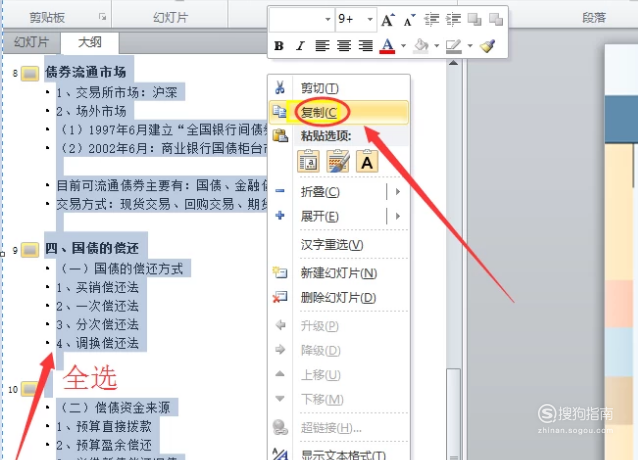Click outline title 债券流通市场

point(85,72)
